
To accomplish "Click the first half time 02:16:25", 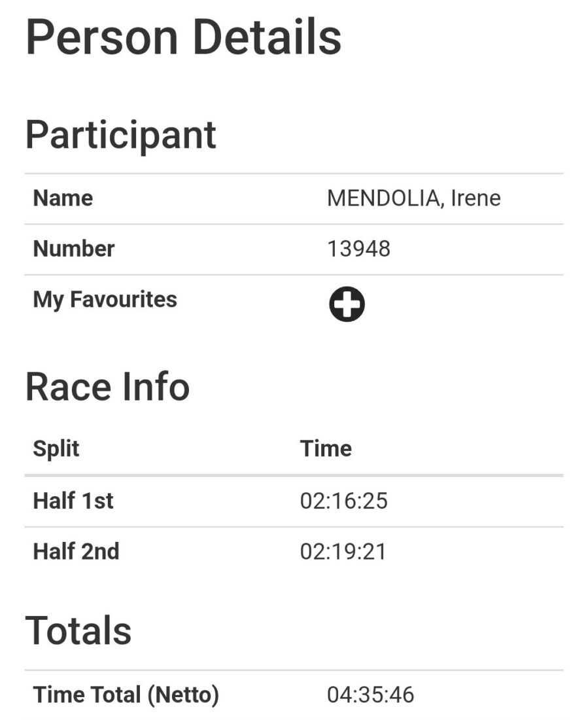I will click(x=344, y=501).
